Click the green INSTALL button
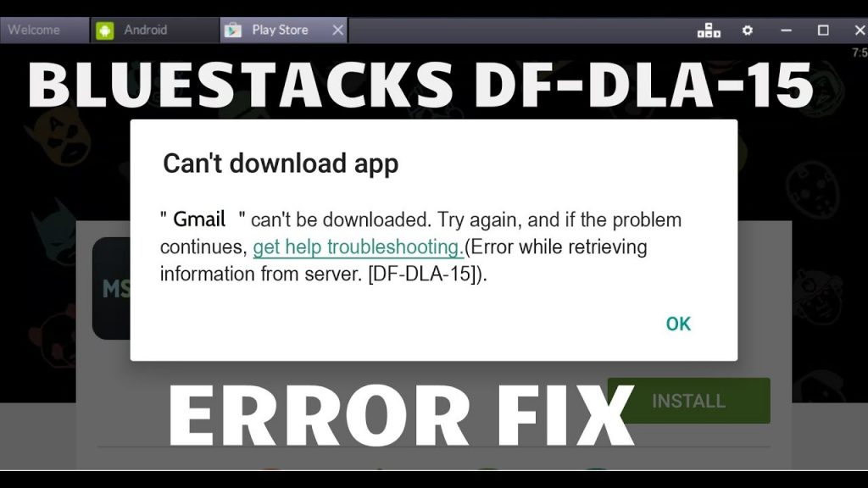This screenshot has width=868, height=488. click(688, 401)
